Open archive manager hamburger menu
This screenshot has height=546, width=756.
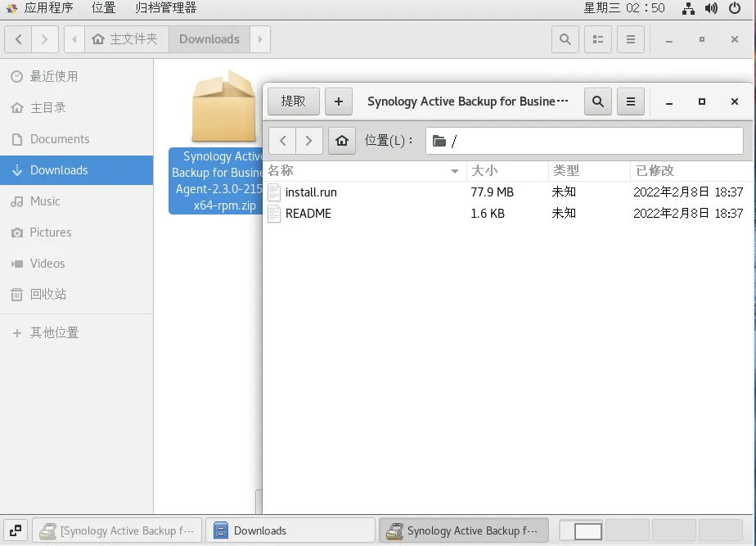tap(630, 102)
